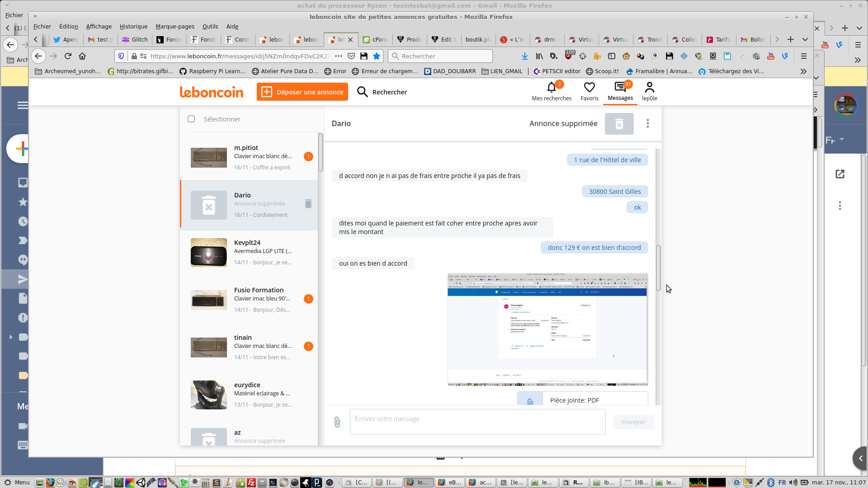Open the Marque-pages menu
Image resolution: width=868 pixels, height=488 pixels.
(x=175, y=27)
